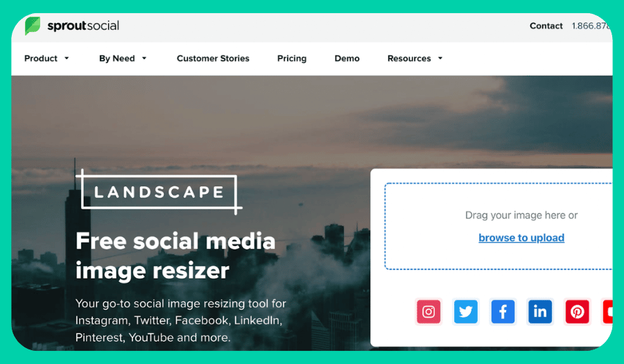
Task: Select the Twitter bird icon
Action: point(466,311)
